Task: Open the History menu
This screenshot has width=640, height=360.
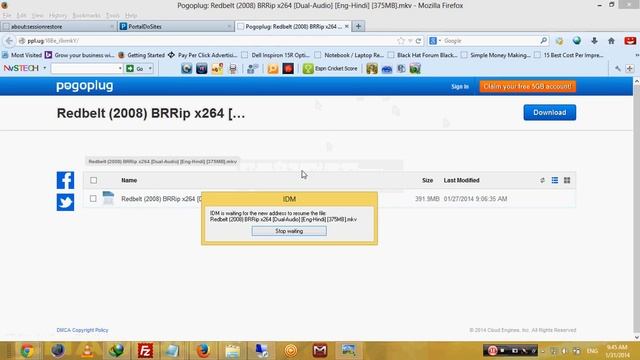Action: coord(58,16)
